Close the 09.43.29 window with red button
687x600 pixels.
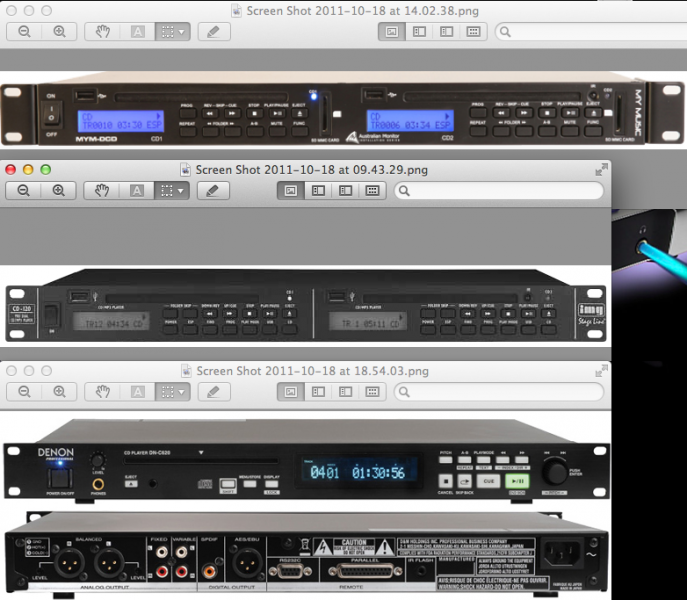pos(11,170)
